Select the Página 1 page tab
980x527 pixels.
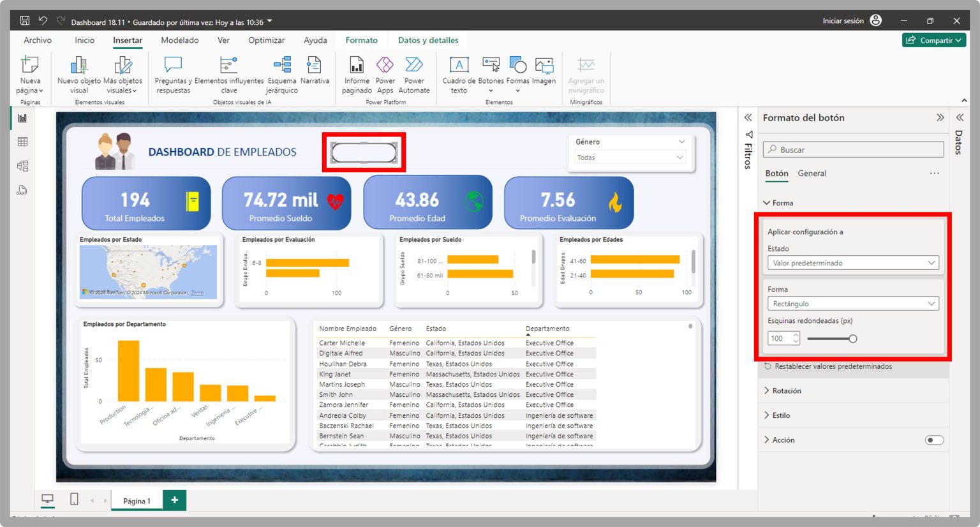pyautogui.click(x=137, y=501)
